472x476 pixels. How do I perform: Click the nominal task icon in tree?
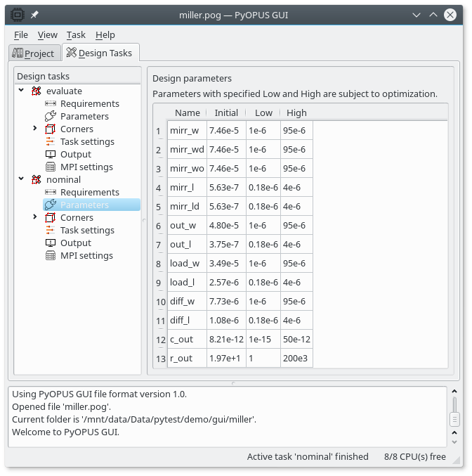37,180
